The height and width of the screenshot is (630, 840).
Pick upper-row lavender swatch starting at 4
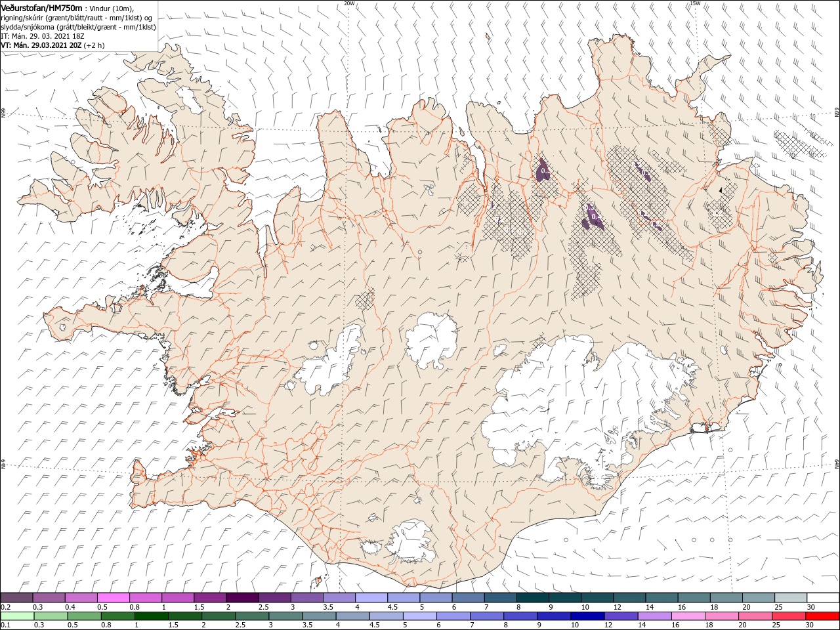371,598
